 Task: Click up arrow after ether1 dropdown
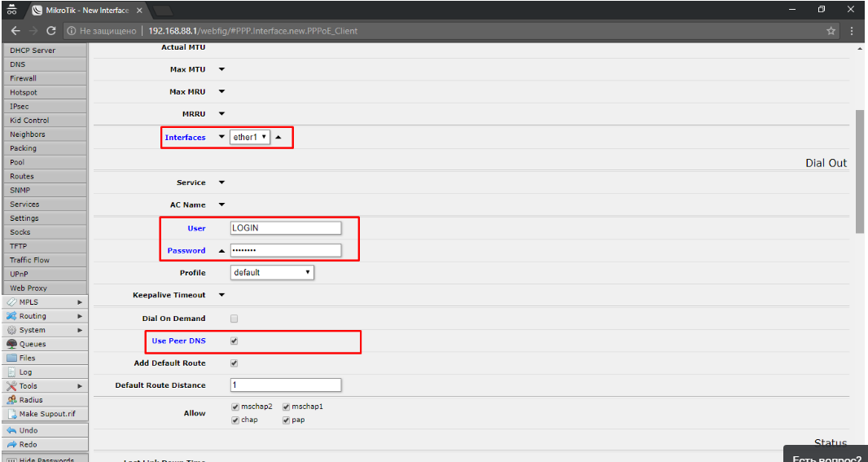point(278,137)
